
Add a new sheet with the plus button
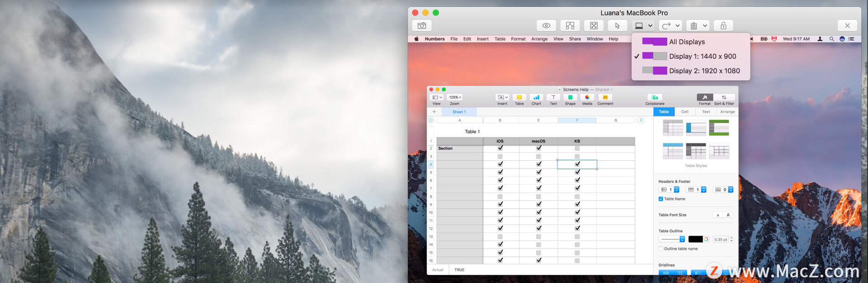[434, 112]
